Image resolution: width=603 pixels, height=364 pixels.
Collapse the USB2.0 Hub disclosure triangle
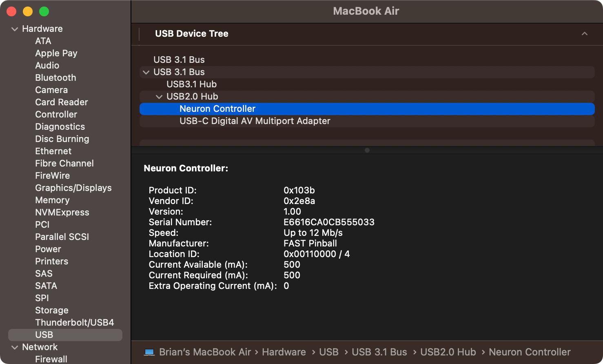click(x=159, y=97)
